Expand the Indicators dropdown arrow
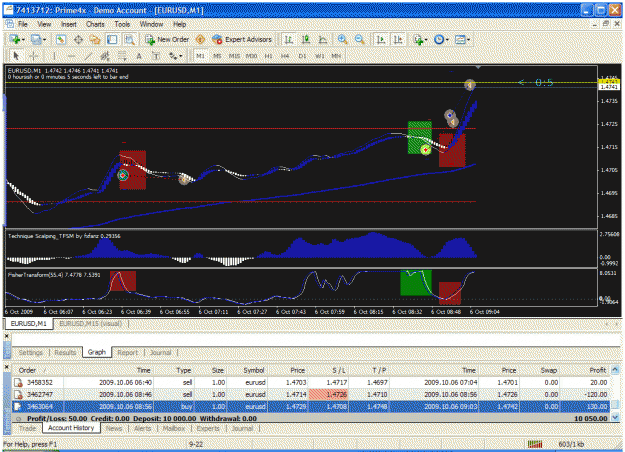The height and width of the screenshot is (452, 625). [x=426, y=40]
